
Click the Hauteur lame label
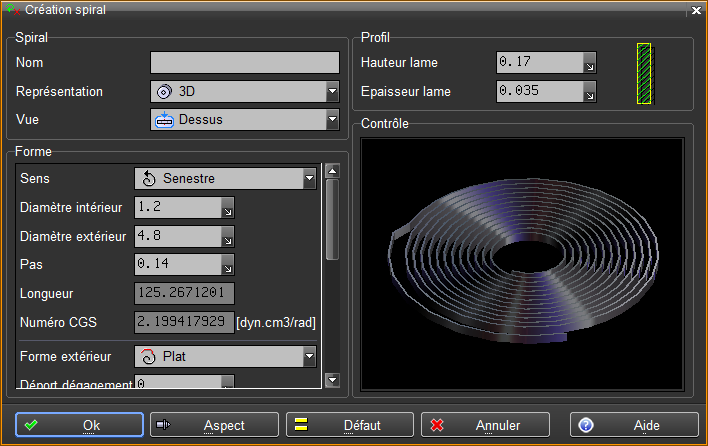tap(399, 63)
